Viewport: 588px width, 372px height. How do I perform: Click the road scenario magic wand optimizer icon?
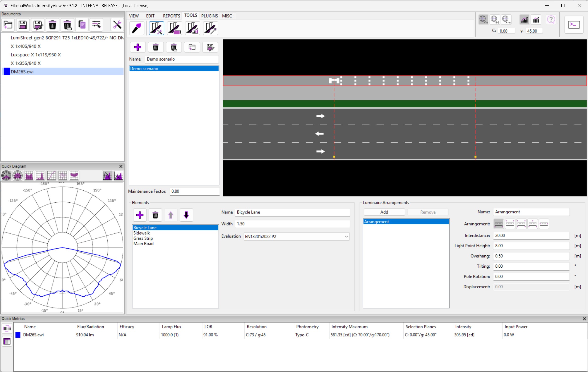click(x=211, y=28)
